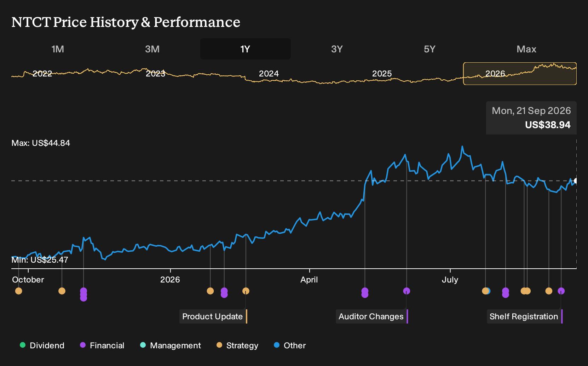Select Financial dot pair left of Product Update marker
Screen dimensions: 588x366
point(224,293)
